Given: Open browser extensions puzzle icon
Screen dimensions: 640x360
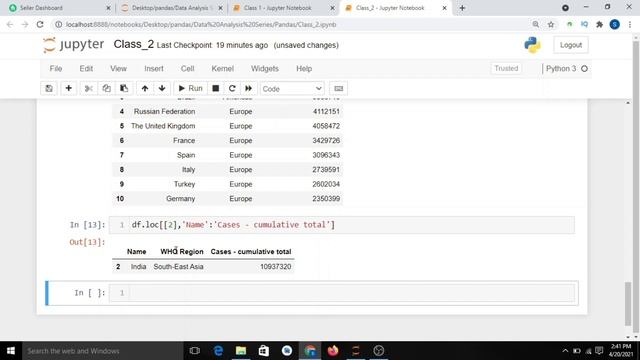Looking at the screenshot, I should [599, 24].
